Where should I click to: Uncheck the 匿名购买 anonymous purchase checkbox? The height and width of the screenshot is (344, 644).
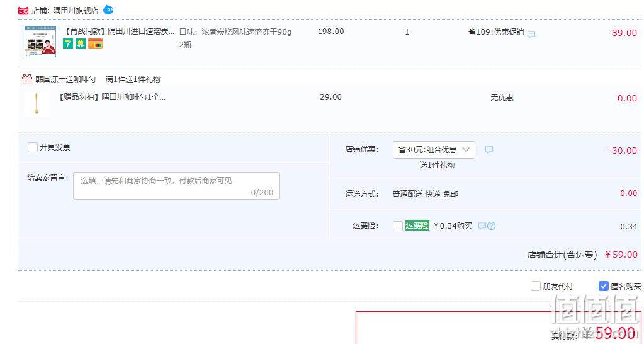603,286
